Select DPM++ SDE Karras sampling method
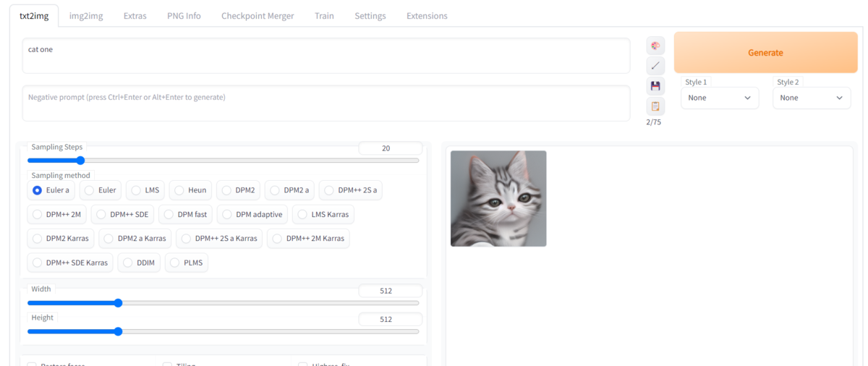 click(70, 263)
